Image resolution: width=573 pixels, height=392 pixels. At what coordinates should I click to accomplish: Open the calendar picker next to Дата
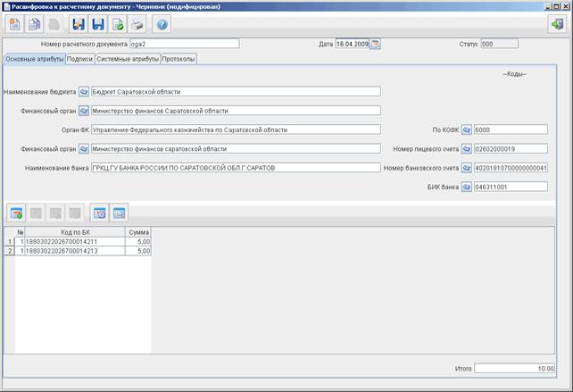(x=375, y=45)
